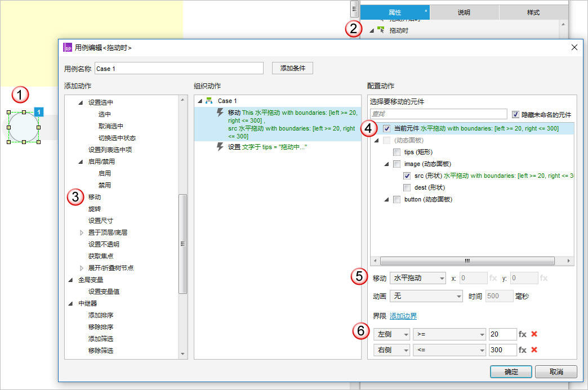Expand the 展开/折叠树节点 group
Image resolution: width=588 pixels, height=390 pixels.
(x=81, y=268)
